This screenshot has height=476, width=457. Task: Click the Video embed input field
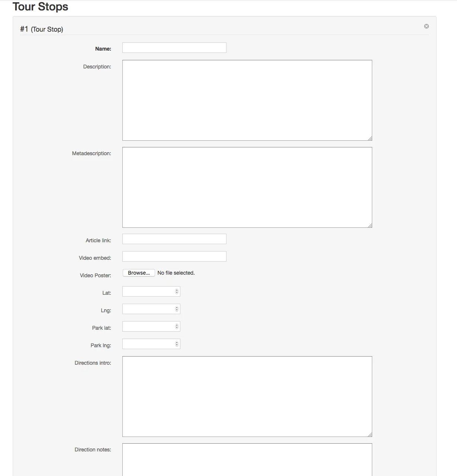(x=174, y=256)
